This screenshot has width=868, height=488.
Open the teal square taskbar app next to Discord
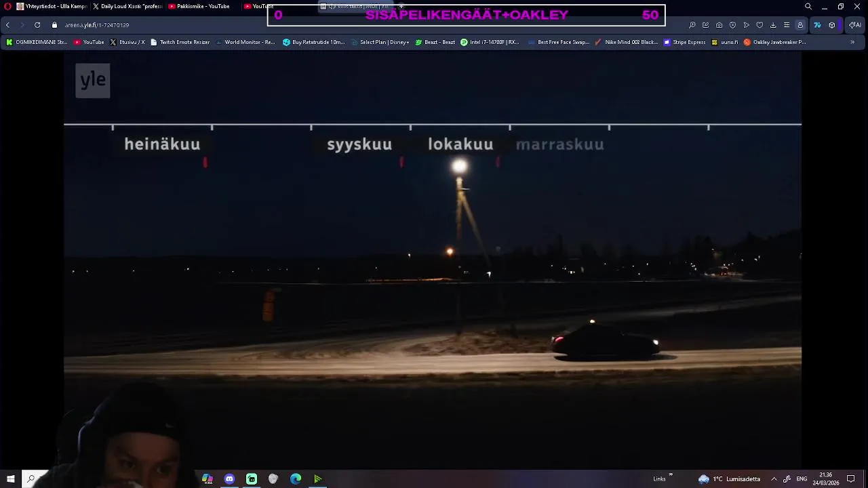[x=252, y=479]
